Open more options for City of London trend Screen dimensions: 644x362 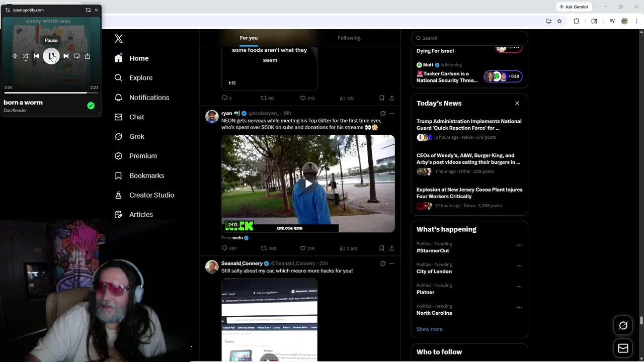tap(519, 266)
